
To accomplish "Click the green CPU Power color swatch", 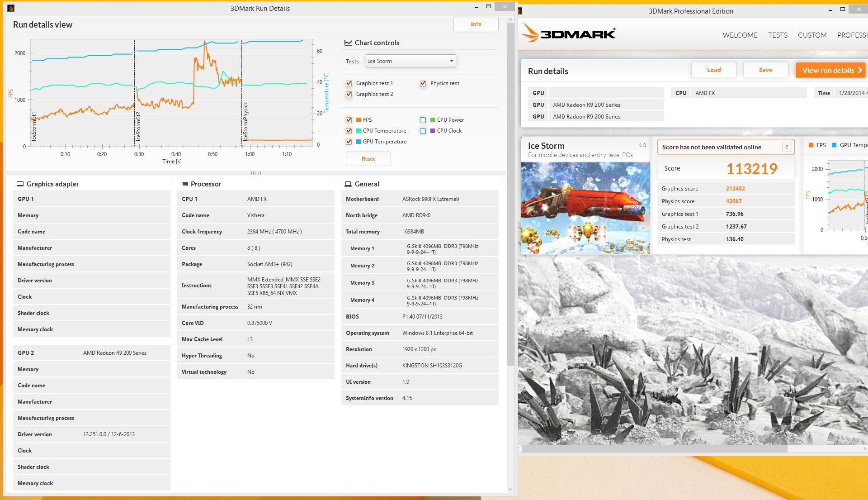I will click(x=433, y=120).
